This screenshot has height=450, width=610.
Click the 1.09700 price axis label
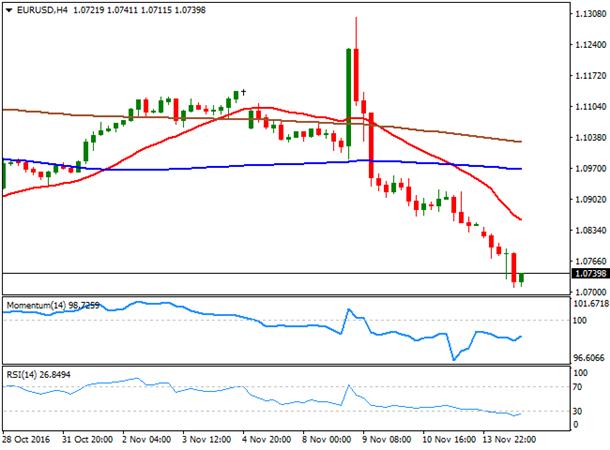(x=591, y=168)
